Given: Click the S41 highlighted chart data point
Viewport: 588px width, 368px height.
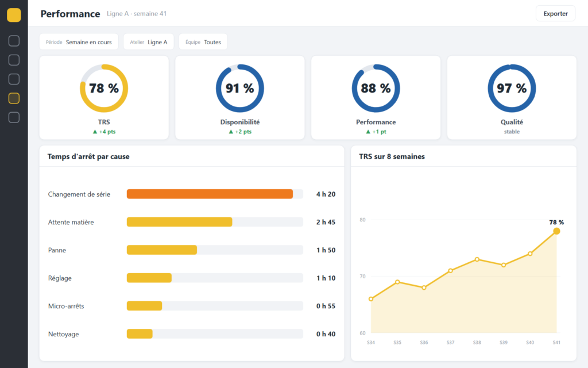Looking at the screenshot, I should [556, 231].
